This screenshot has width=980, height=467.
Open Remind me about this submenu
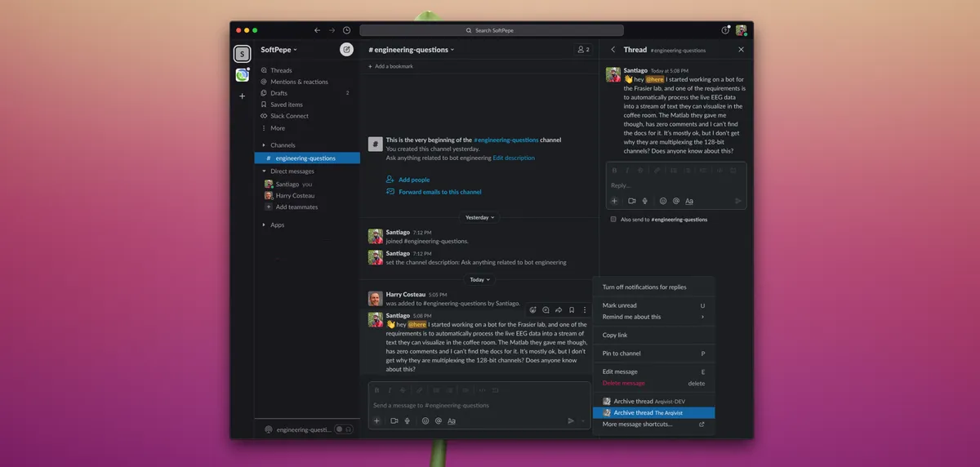click(x=653, y=317)
